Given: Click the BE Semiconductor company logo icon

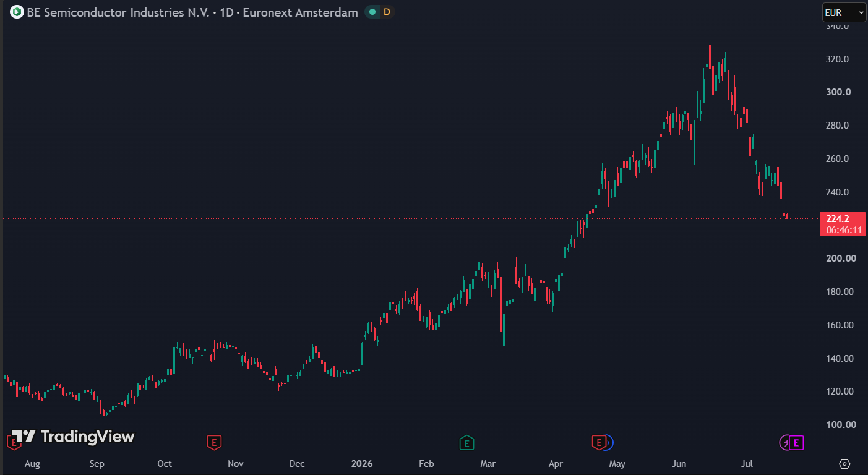Looking at the screenshot, I should pyautogui.click(x=17, y=12).
